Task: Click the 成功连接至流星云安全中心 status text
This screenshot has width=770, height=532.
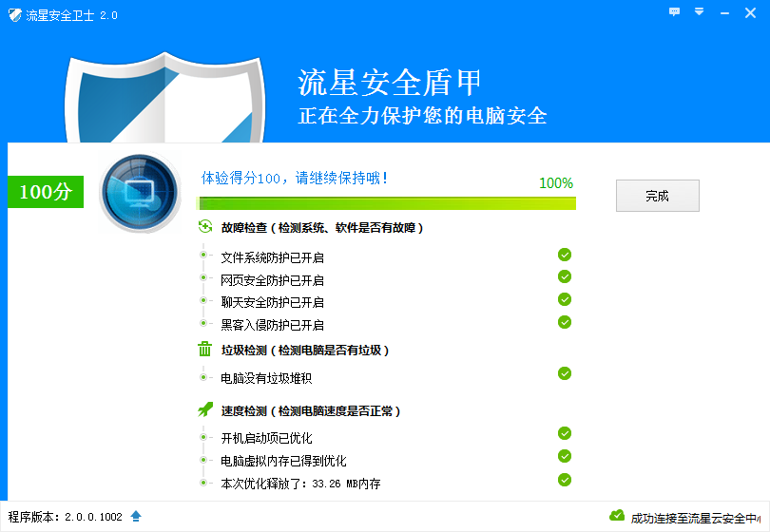Action: click(696, 519)
